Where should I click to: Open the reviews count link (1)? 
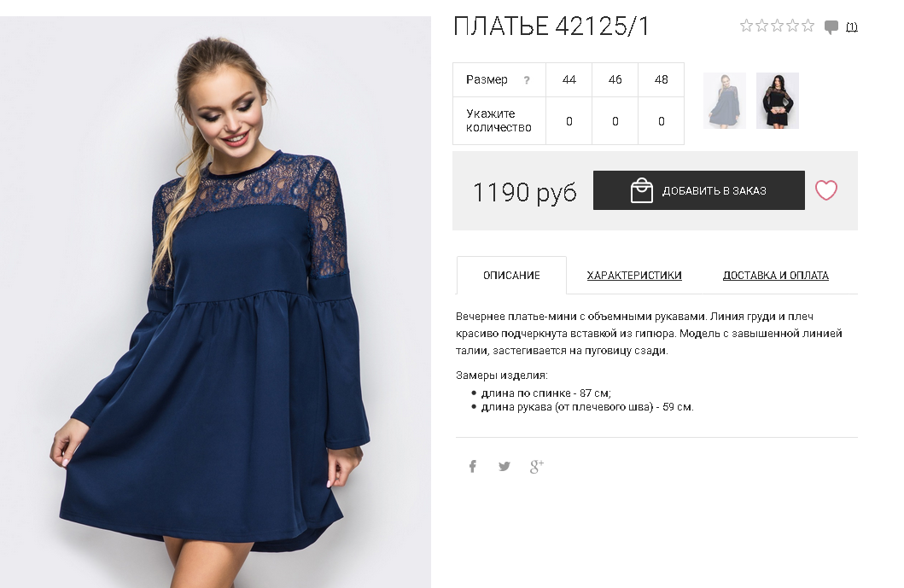852,26
